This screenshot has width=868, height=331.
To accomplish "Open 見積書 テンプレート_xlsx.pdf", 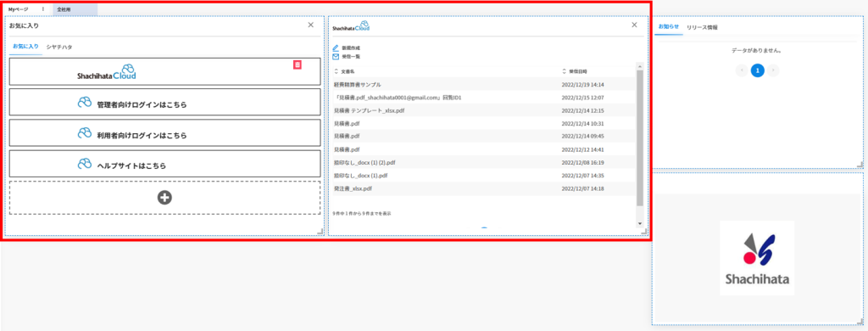I will point(370,110).
